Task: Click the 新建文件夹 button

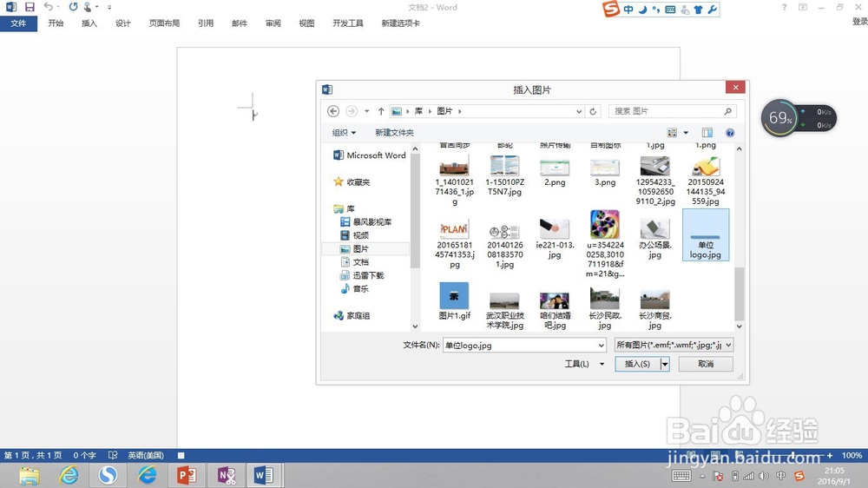Action: [394, 133]
